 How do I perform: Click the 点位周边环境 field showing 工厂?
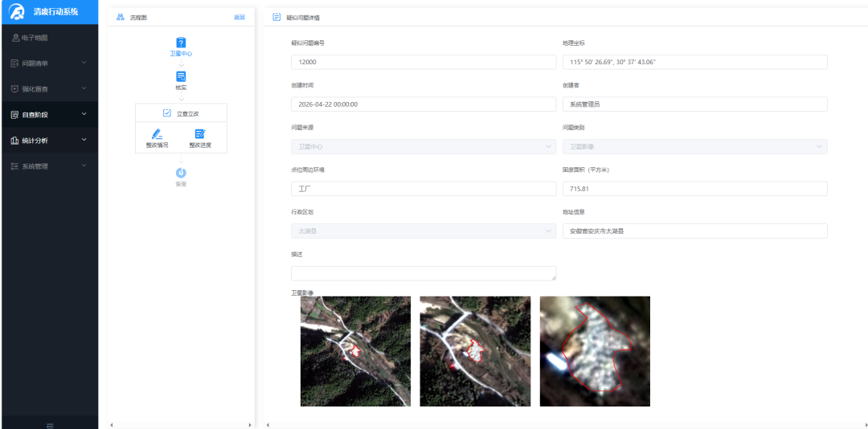pos(424,189)
